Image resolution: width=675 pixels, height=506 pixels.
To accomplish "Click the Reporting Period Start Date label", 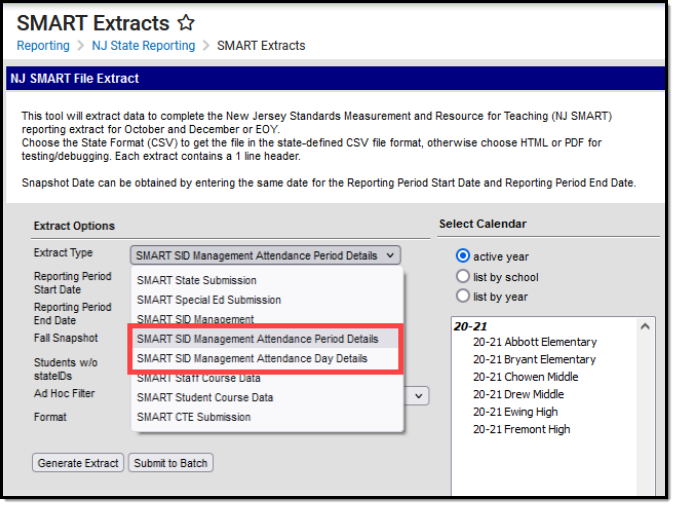I will (73, 282).
